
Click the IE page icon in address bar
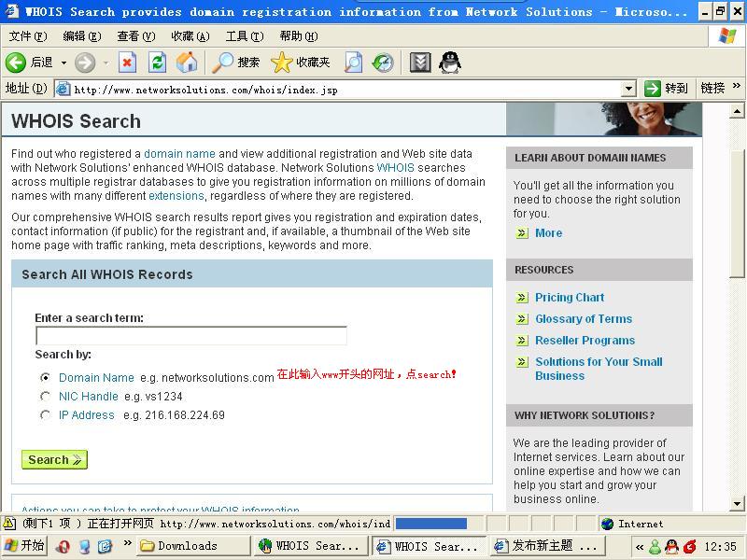[63, 89]
